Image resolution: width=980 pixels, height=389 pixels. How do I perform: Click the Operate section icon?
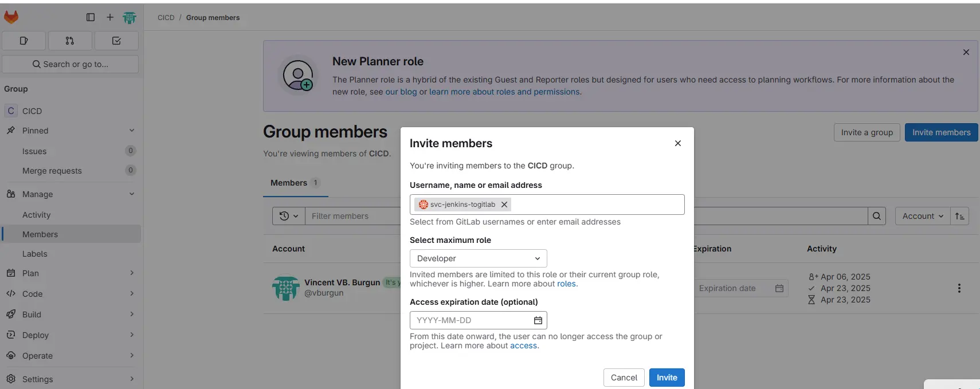11,356
